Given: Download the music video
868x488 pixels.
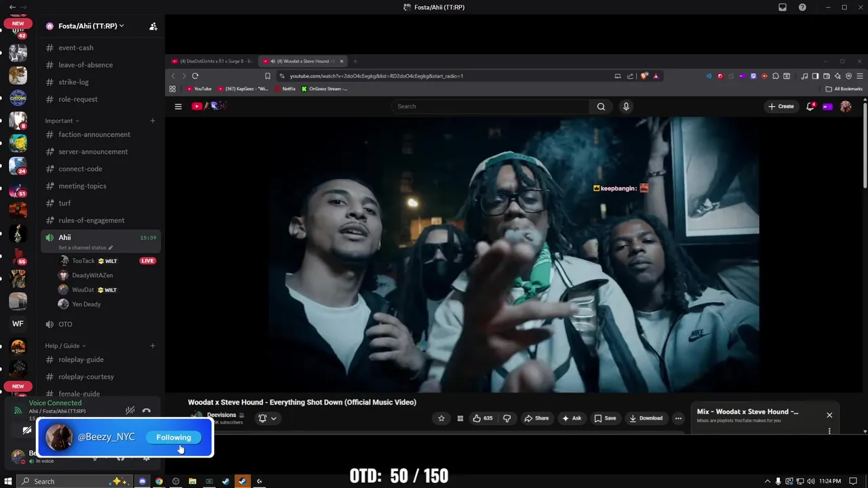Looking at the screenshot, I should tap(646, 418).
